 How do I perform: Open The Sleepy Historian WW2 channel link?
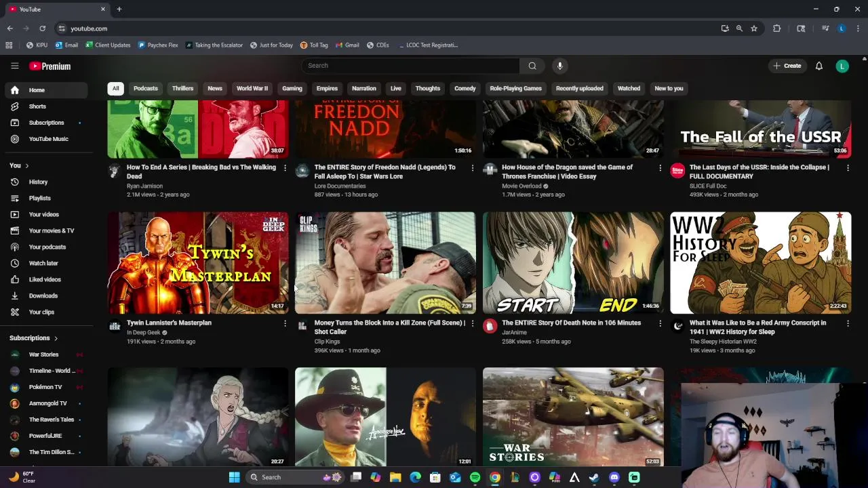[723, 342]
